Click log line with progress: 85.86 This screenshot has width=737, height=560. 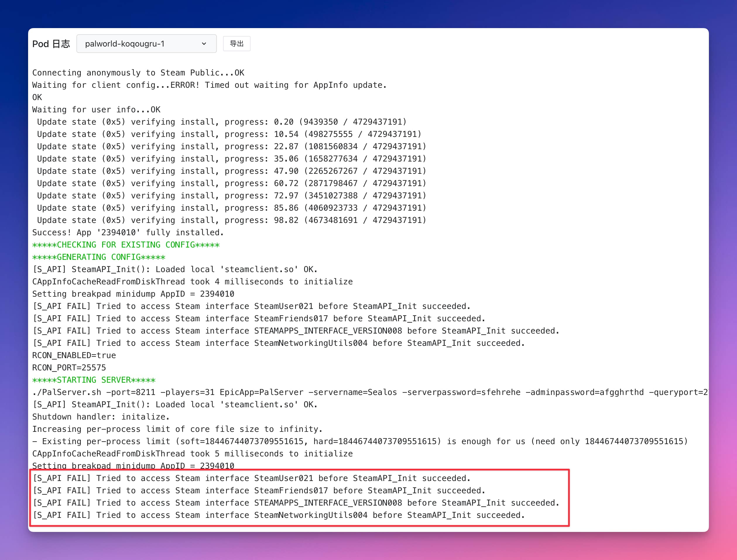(x=232, y=208)
